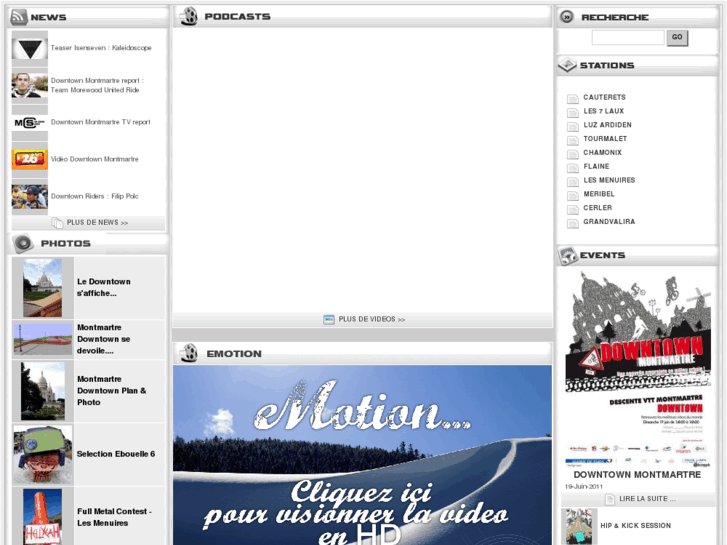Select Grandvalira station link
727x545 pixels.
[x=609, y=222]
